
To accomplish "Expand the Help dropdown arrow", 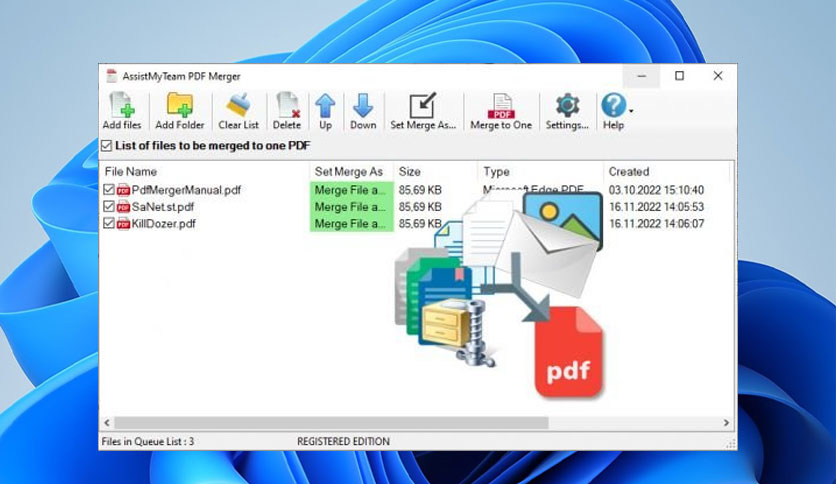I will [631, 111].
